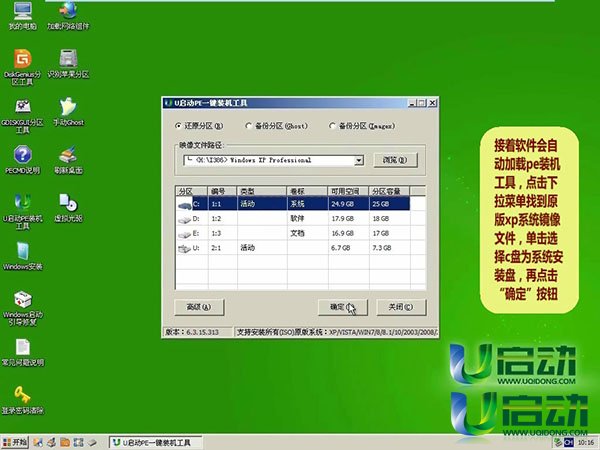Launch U启动PE装机工具 desktop icon
600x450 pixels.
point(23,212)
